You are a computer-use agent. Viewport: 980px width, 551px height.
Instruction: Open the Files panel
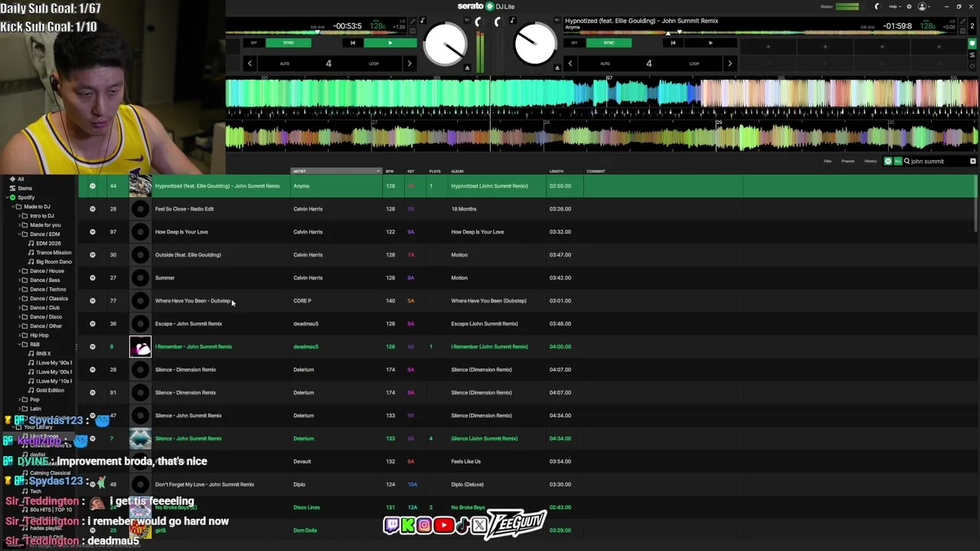[x=828, y=161]
